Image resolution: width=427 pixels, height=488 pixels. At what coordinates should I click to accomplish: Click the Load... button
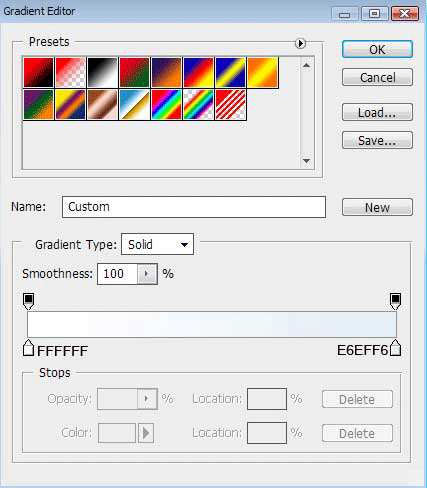(x=377, y=112)
